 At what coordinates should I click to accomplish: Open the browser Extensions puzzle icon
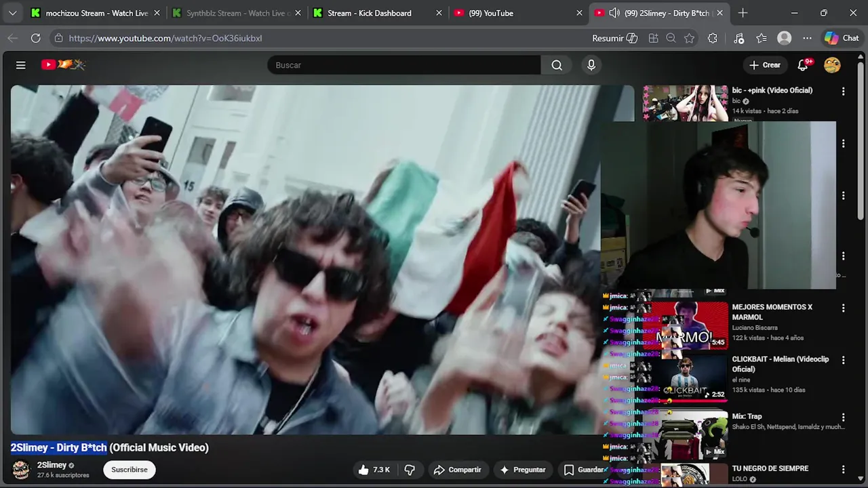(713, 38)
